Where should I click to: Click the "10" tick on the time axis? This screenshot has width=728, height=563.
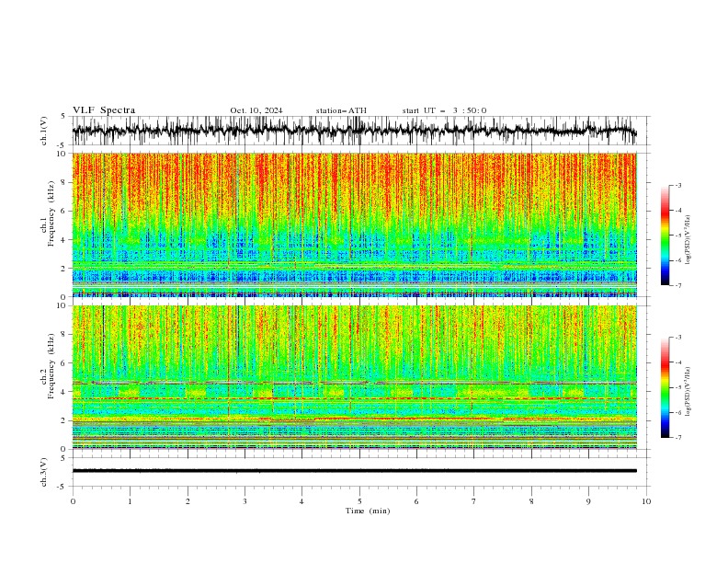coord(646,501)
